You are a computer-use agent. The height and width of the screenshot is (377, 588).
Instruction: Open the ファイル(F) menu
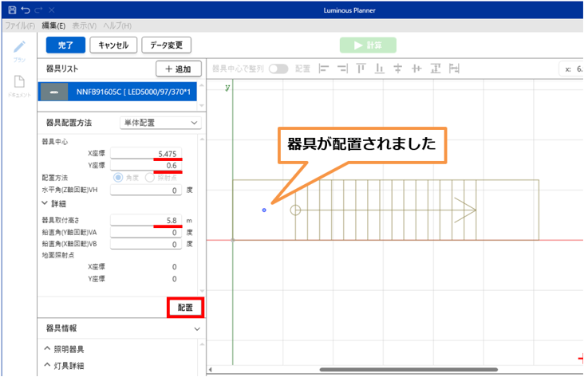pyautogui.click(x=20, y=26)
